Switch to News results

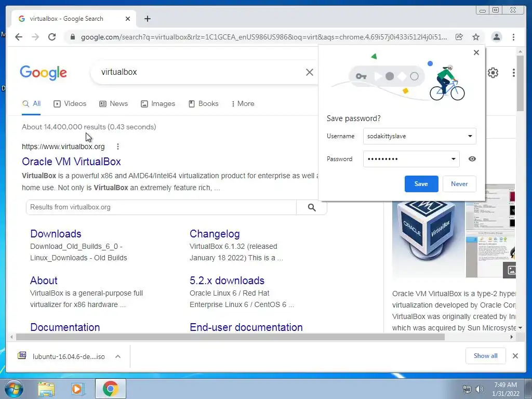pyautogui.click(x=114, y=104)
